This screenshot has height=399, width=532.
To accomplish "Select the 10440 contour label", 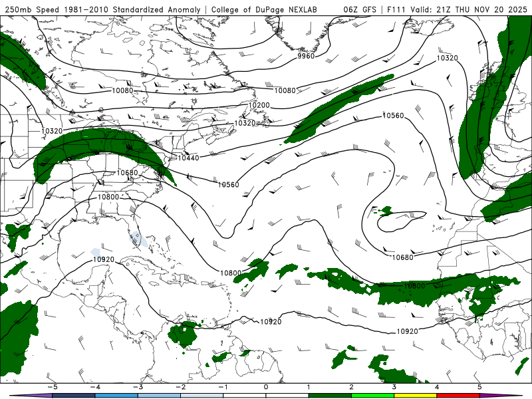I will [x=189, y=158].
